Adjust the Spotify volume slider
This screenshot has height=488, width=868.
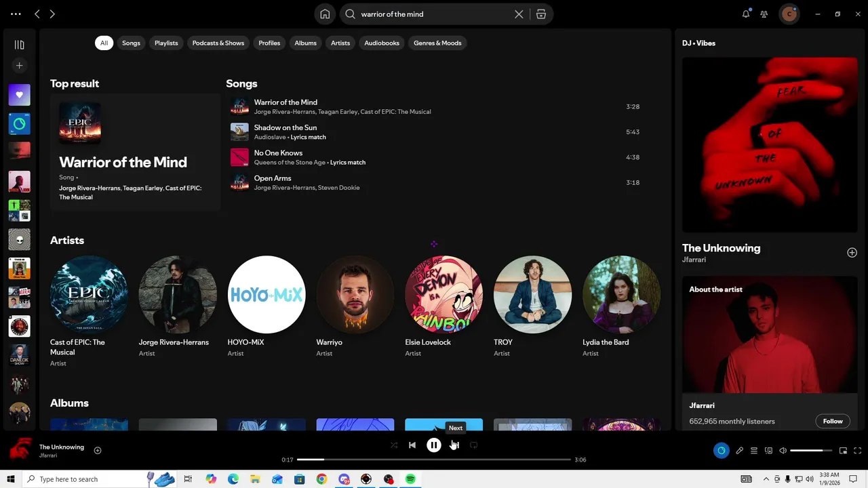pyautogui.click(x=811, y=451)
